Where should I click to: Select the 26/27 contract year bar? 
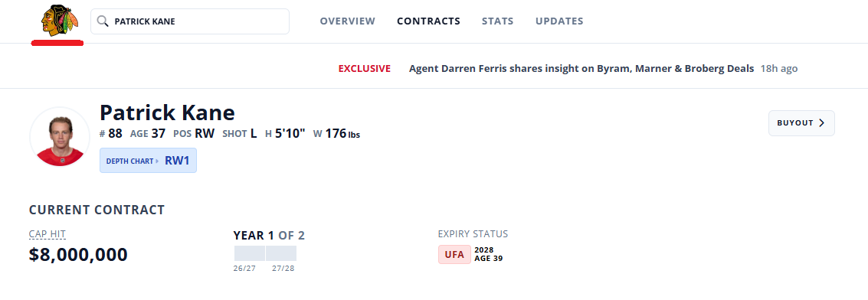[249, 253]
